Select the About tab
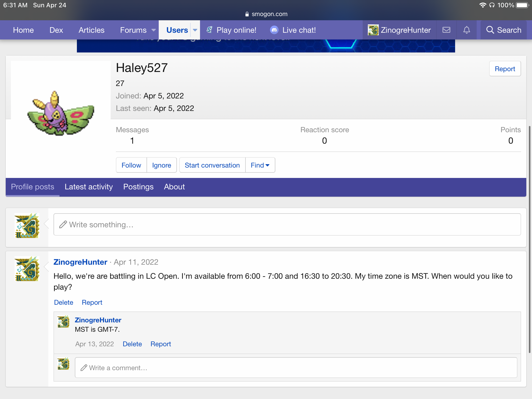 point(174,187)
